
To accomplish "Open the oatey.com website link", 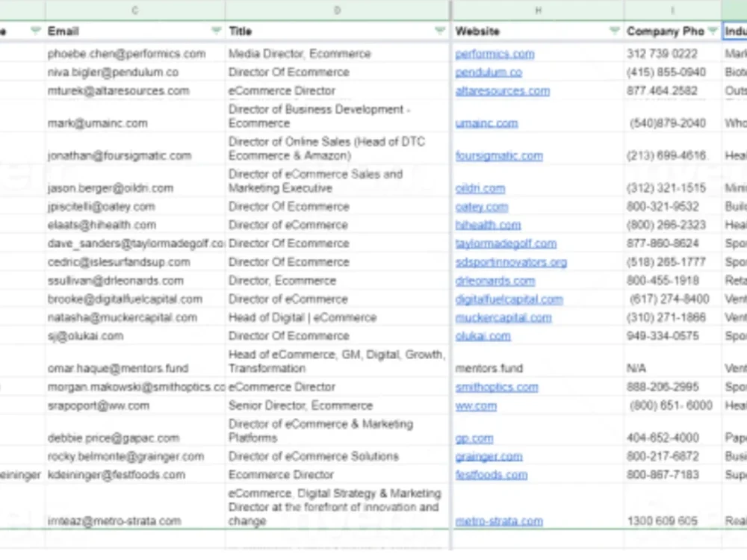I will click(x=482, y=207).
